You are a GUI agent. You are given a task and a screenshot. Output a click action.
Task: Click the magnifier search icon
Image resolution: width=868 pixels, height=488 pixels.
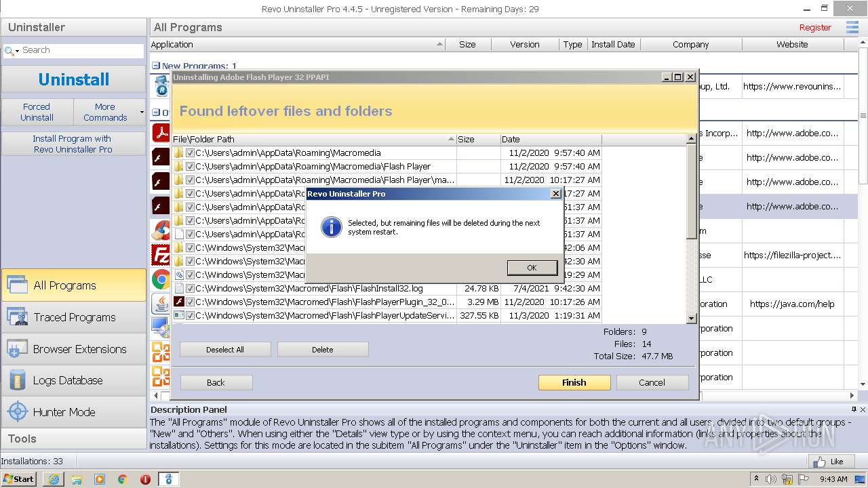click(x=9, y=51)
